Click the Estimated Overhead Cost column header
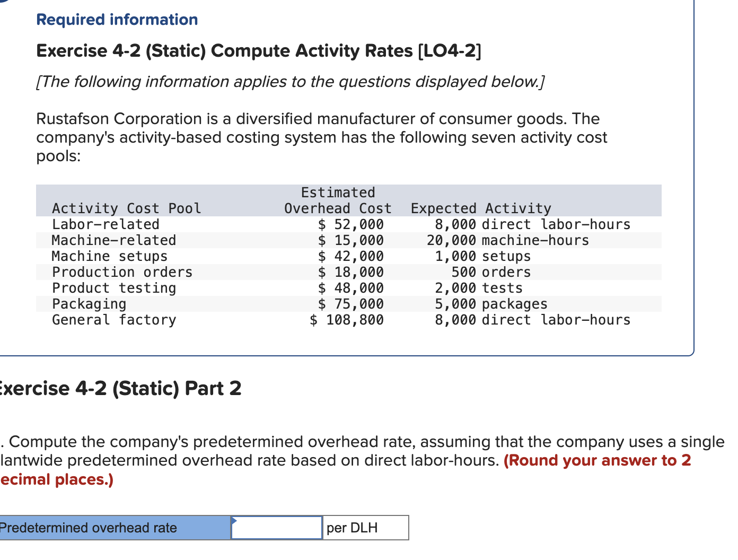738x560 pixels. 338,200
